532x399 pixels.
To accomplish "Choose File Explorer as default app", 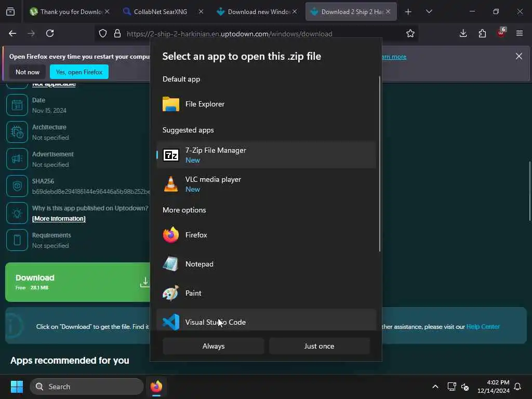I will pos(266,104).
